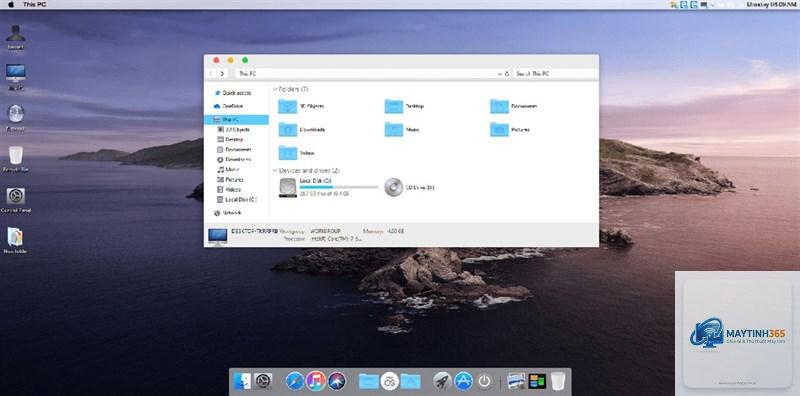Open the right blue folder in dock

tap(410, 381)
